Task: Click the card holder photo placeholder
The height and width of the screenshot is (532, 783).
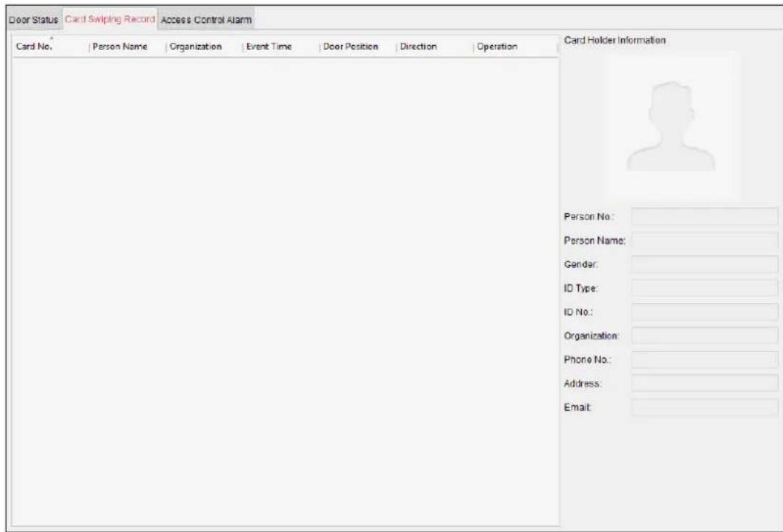Action: click(x=672, y=126)
